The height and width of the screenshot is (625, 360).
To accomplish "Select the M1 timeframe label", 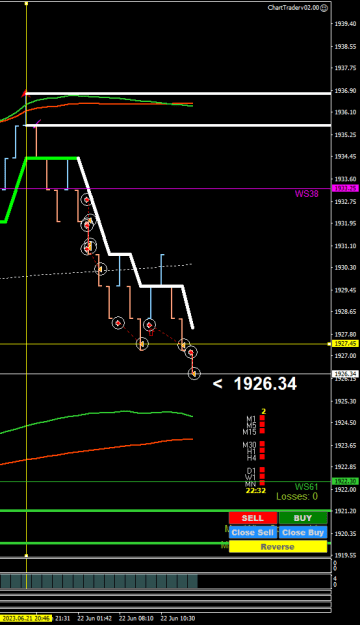I will click(251, 419).
